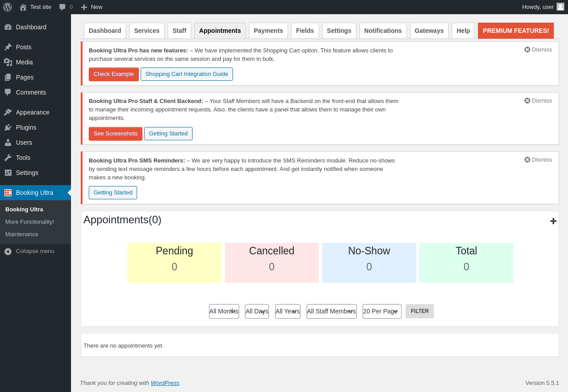Click the Settings sliders icon in sidebar
568x392 pixels.
(x=8, y=173)
